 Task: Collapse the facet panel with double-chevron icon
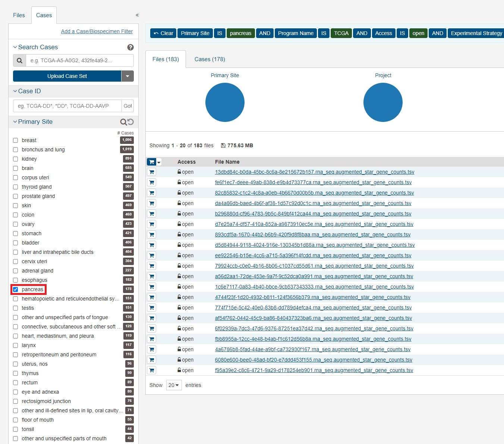[137, 15]
